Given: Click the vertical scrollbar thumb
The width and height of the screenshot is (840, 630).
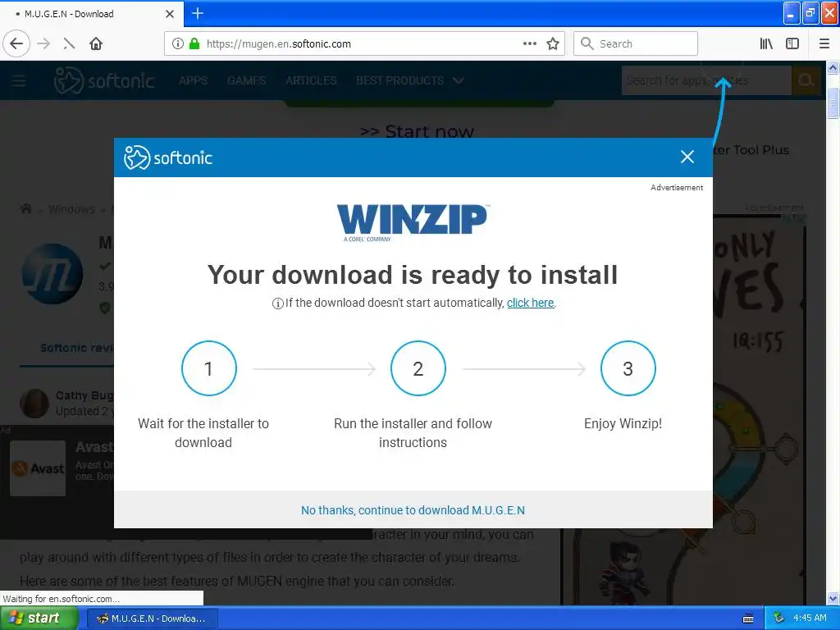Looking at the screenshot, I should tap(833, 102).
